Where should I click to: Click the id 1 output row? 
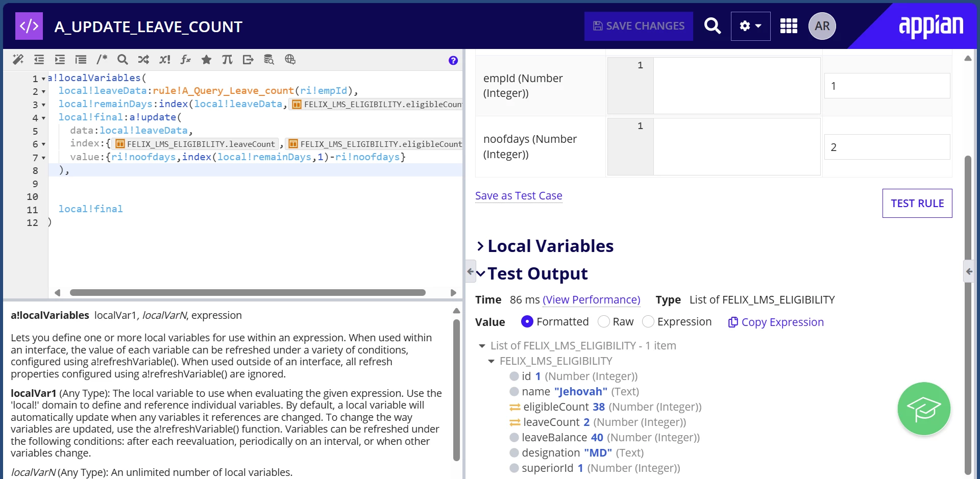(x=573, y=376)
